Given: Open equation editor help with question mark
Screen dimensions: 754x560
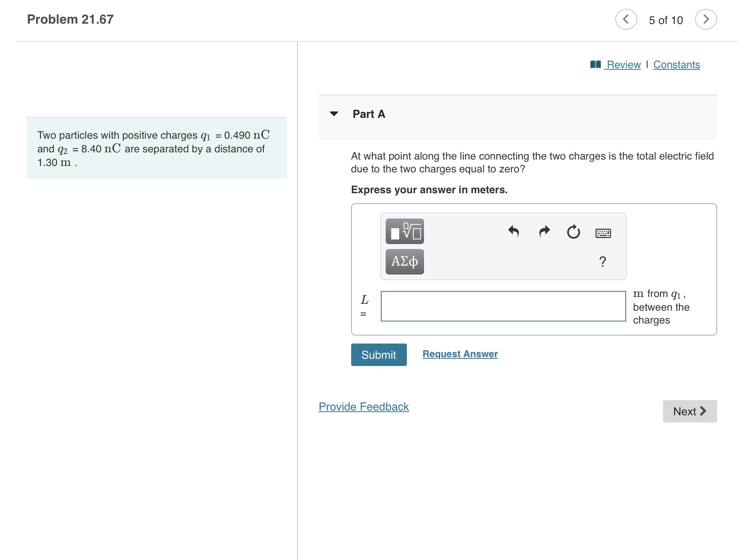Looking at the screenshot, I should click(x=602, y=261).
